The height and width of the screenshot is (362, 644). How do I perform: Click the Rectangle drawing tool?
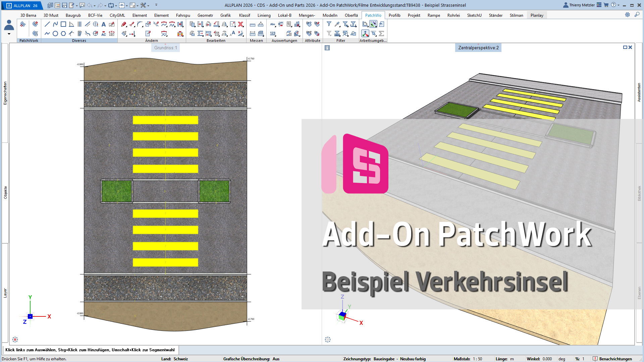(63, 24)
